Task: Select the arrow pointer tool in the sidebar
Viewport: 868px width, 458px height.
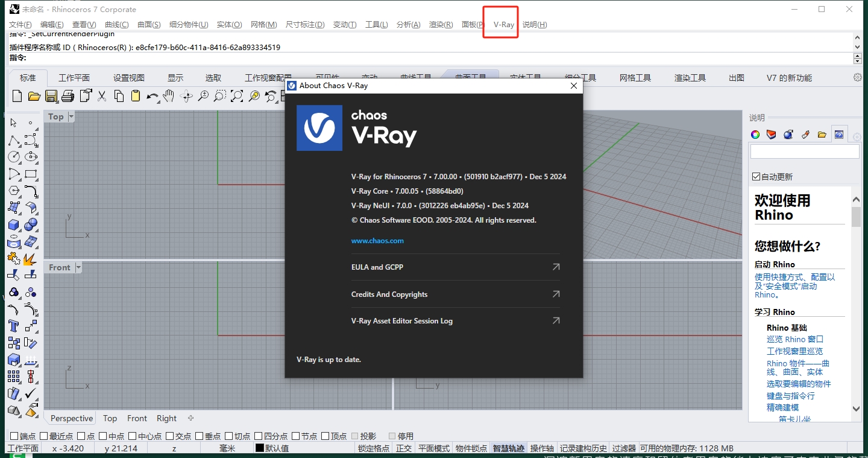Action: (x=14, y=123)
